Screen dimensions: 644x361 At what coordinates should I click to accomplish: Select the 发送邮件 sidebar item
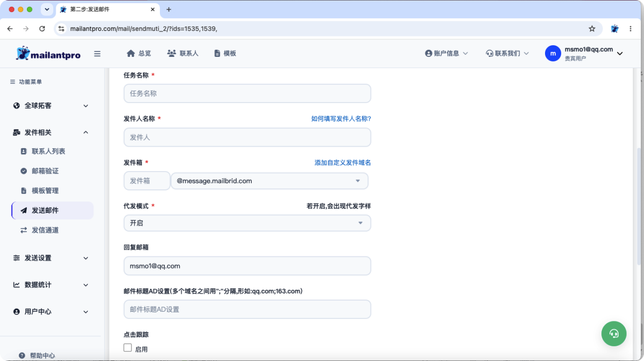(x=52, y=210)
